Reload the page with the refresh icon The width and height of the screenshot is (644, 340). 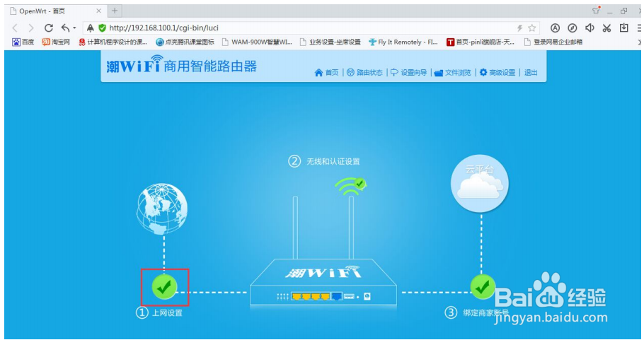pos(48,28)
